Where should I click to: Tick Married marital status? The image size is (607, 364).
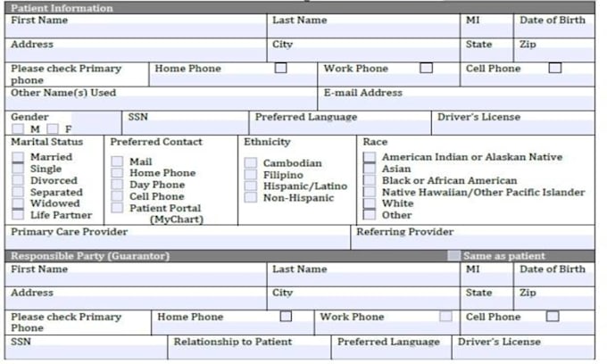[x=18, y=157]
